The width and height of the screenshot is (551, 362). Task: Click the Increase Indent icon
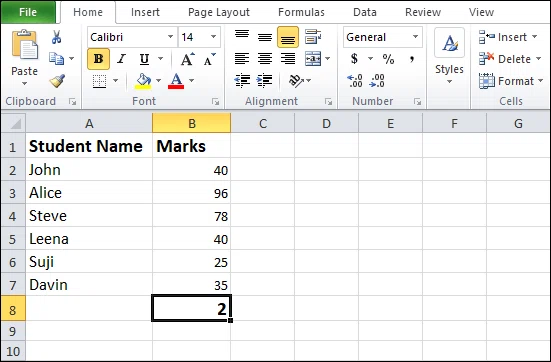(x=265, y=81)
